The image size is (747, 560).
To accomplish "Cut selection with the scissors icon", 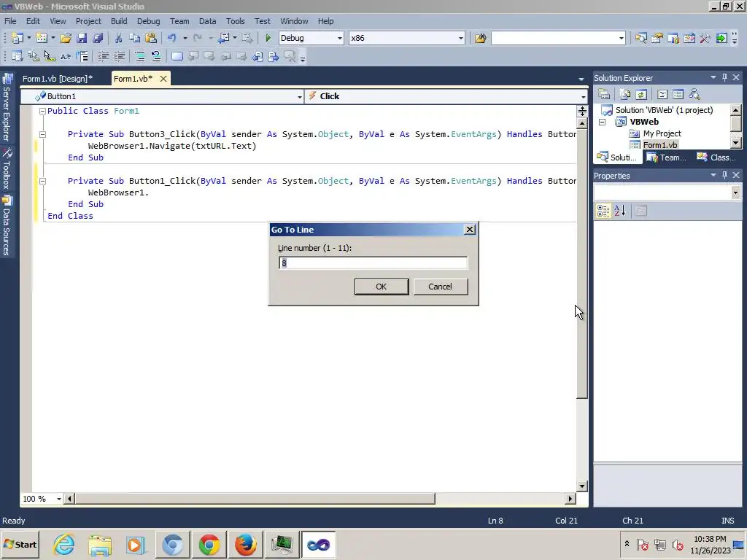I will [x=119, y=38].
